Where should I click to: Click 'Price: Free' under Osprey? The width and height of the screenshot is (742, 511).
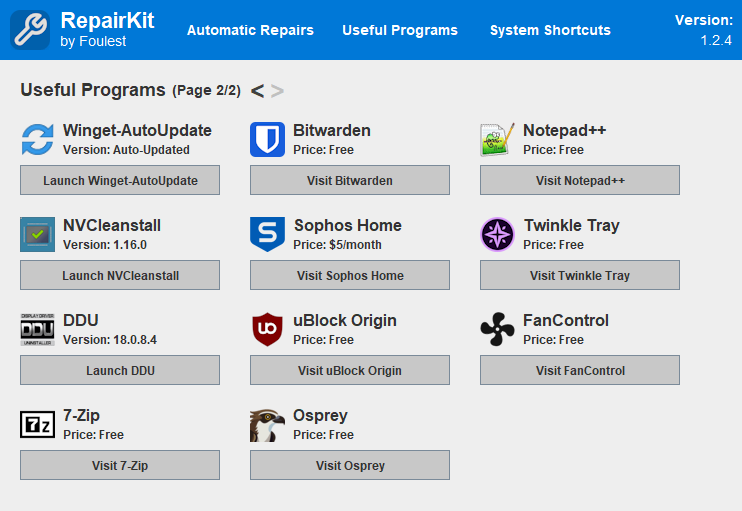[324, 435]
